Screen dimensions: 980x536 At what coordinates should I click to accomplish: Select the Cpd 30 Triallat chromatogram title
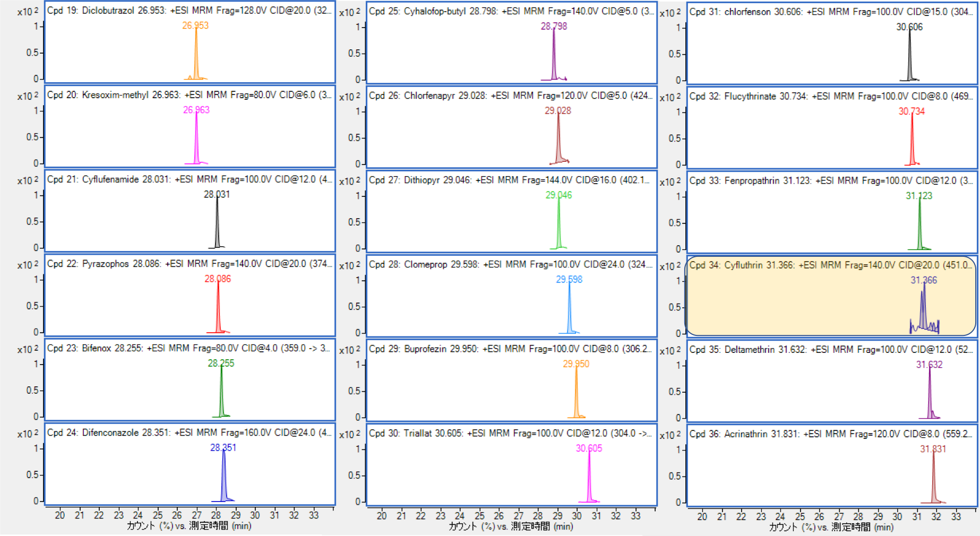pyautogui.click(x=511, y=433)
